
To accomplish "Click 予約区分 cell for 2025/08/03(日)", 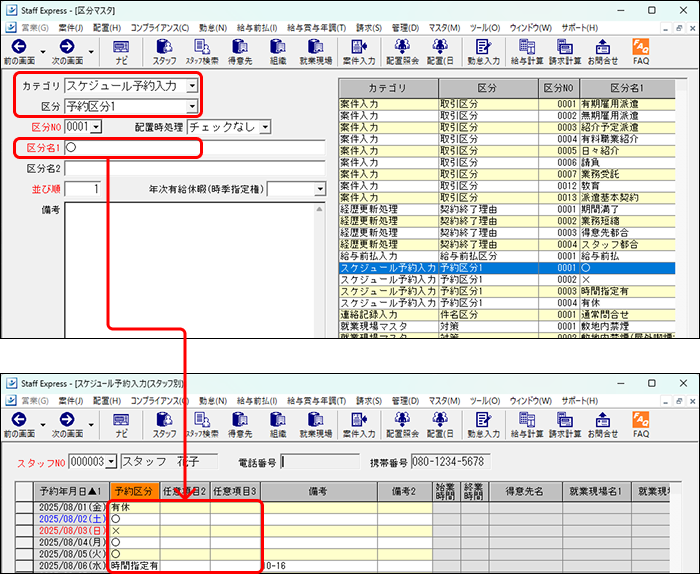I will 134,531.
